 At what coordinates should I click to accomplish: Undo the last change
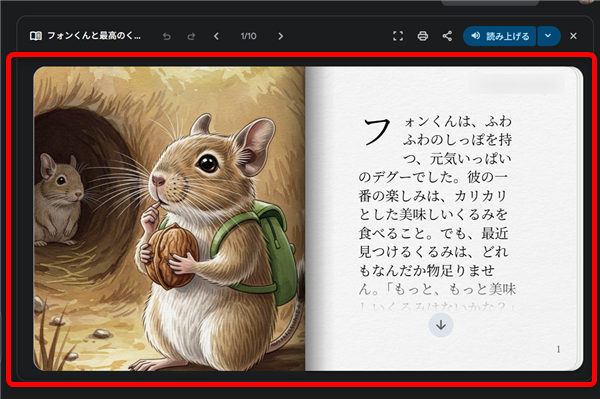[x=166, y=36]
